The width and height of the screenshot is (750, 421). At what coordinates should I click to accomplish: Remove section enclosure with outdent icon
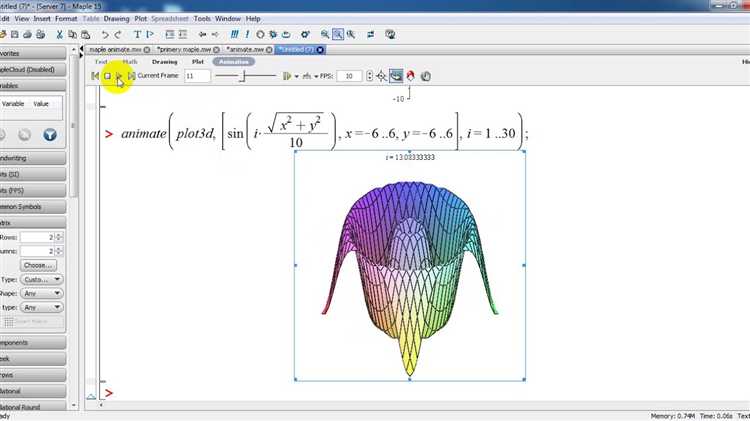click(182, 34)
